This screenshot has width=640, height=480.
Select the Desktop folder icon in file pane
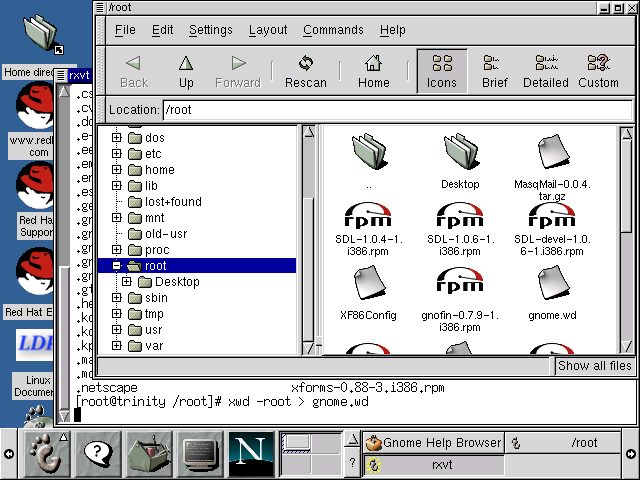click(x=460, y=151)
